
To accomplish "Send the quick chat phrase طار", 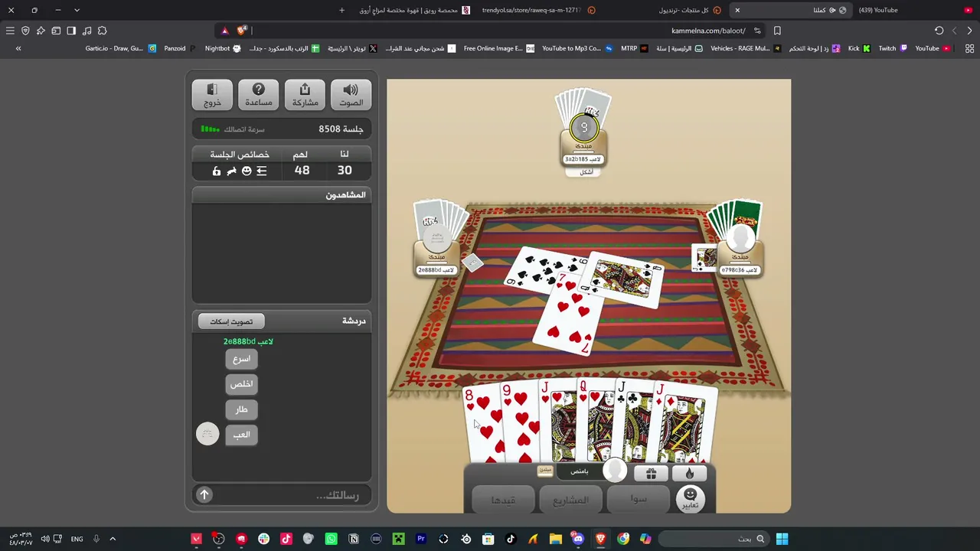I will [x=241, y=409].
